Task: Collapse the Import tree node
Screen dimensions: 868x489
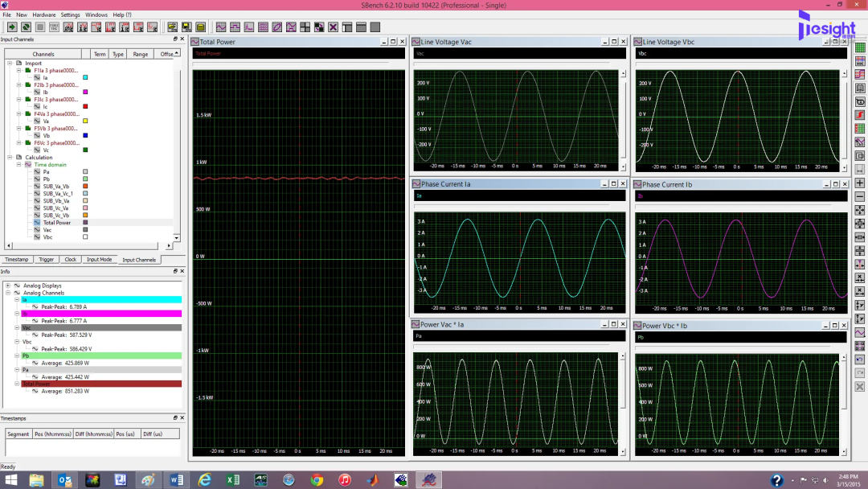Action: point(10,63)
